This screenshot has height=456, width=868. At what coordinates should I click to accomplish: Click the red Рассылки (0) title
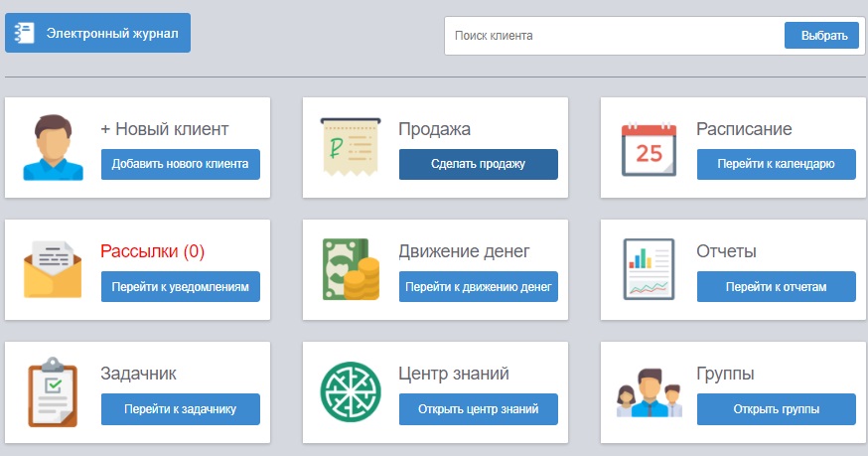153,251
